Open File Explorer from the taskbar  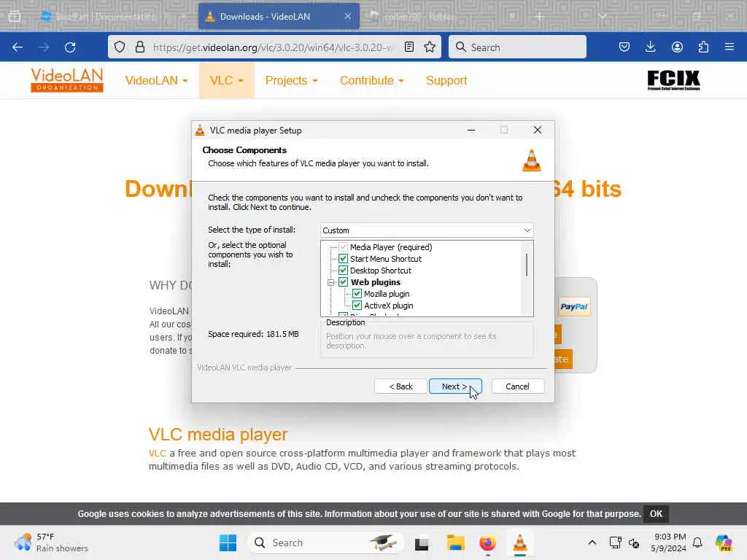click(455, 542)
